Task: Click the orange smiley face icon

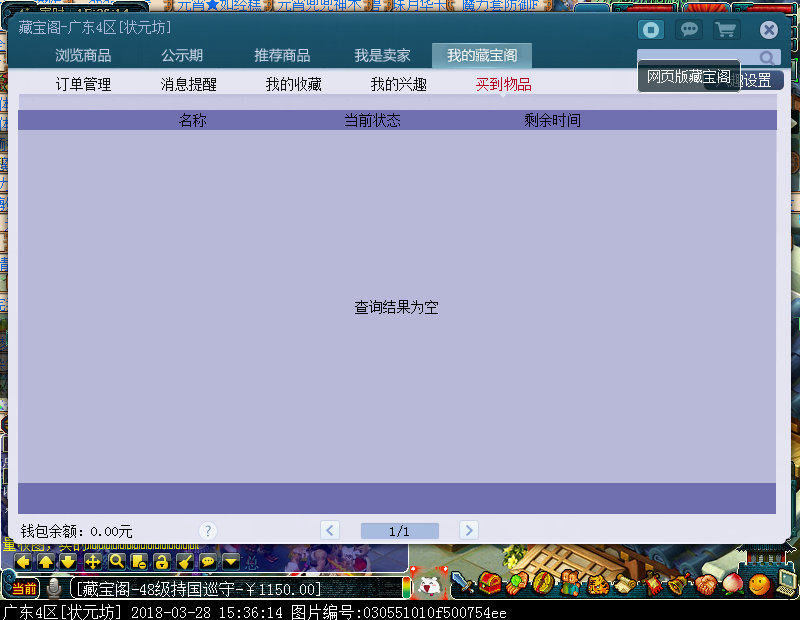Action: (760, 585)
